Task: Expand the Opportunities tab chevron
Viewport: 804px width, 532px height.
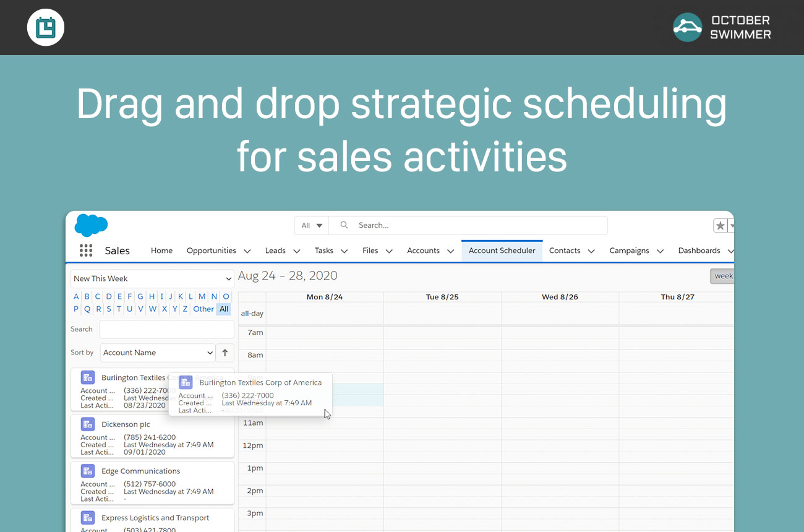Action: 247,251
